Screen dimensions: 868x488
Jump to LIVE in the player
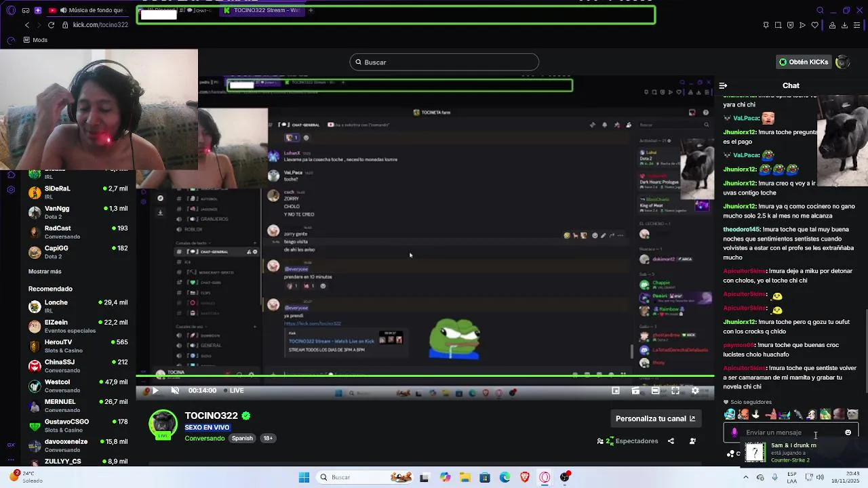(233, 390)
